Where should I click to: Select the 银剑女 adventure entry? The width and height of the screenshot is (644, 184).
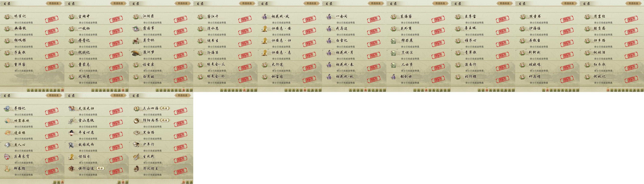click(x=419, y=78)
